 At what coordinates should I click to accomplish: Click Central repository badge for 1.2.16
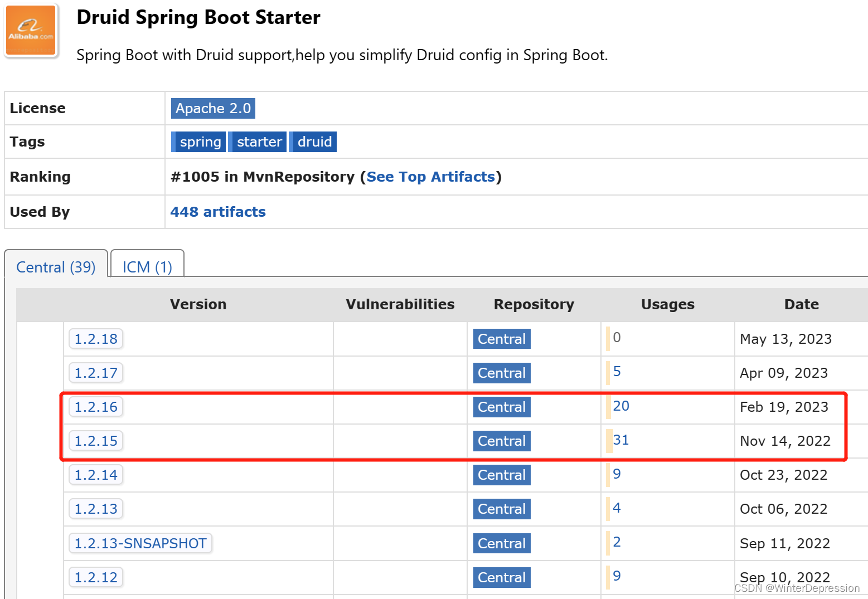(x=502, y=407)
